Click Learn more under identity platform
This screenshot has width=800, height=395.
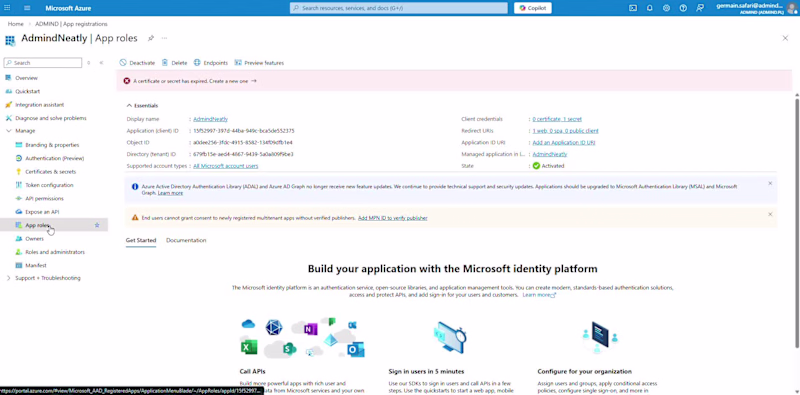click(x=539, y=295)
